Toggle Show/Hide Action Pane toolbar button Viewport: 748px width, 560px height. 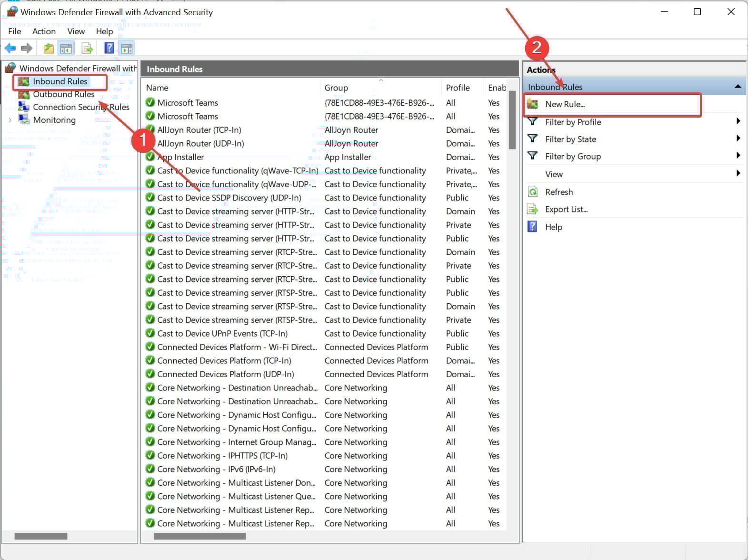pos(127,48)
